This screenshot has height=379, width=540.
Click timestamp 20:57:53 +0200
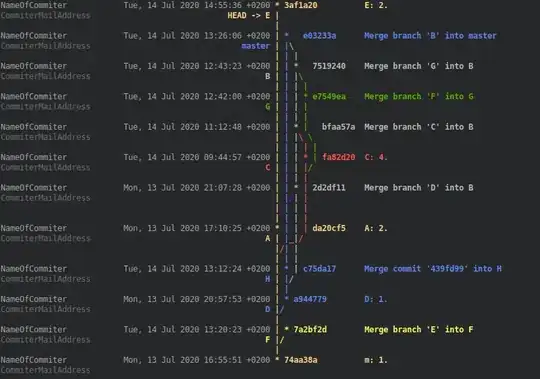point(237,299)
